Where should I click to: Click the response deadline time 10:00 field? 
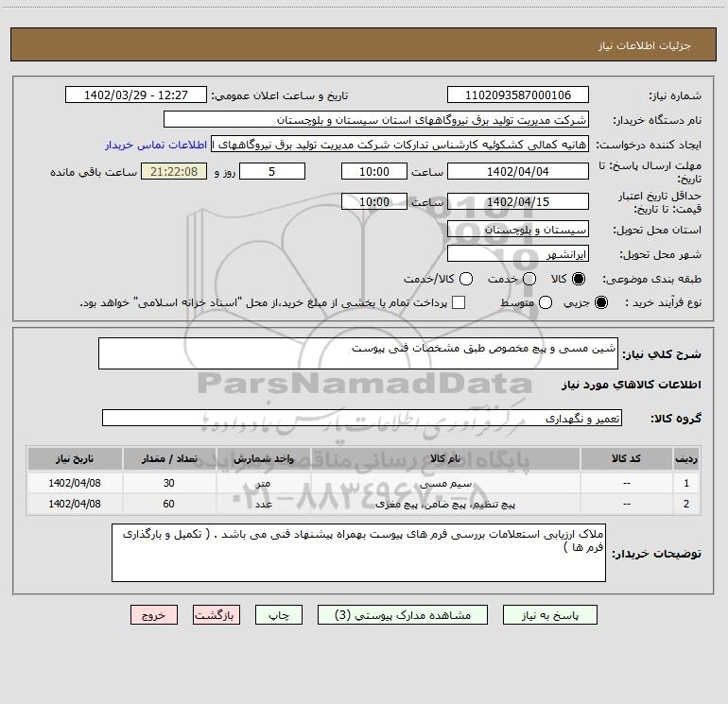pos(374,171)
